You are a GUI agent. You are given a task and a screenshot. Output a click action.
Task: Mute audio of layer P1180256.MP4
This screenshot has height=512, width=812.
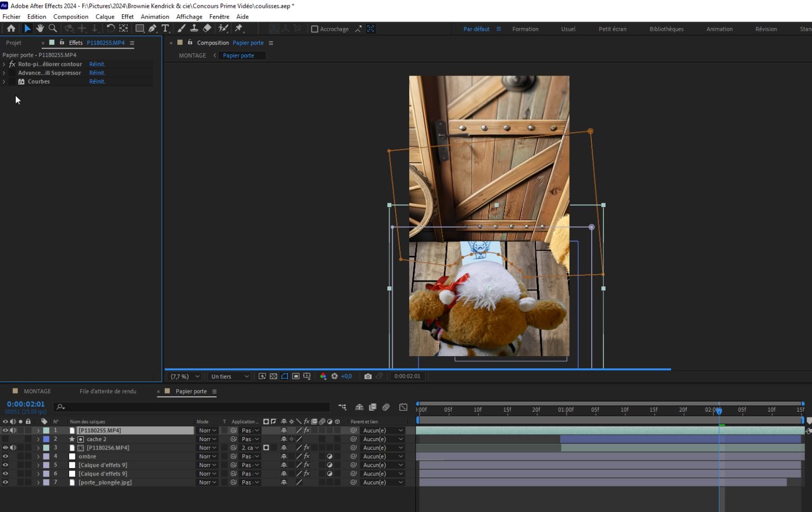coord(13,448)
